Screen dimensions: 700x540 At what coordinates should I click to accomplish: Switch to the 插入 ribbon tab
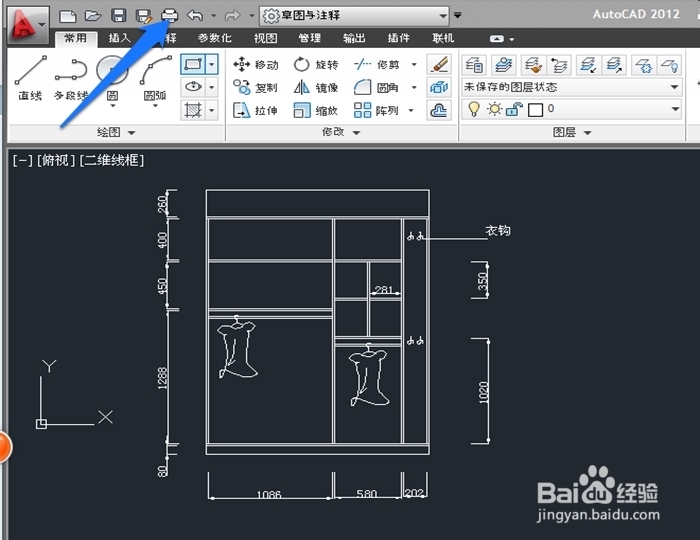pos(120,38)
